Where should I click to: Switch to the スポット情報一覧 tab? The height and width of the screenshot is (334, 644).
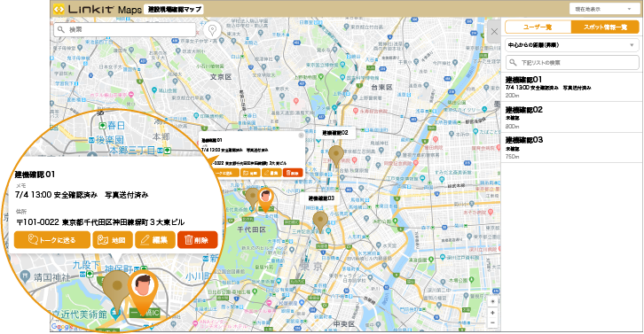[605, 27]
